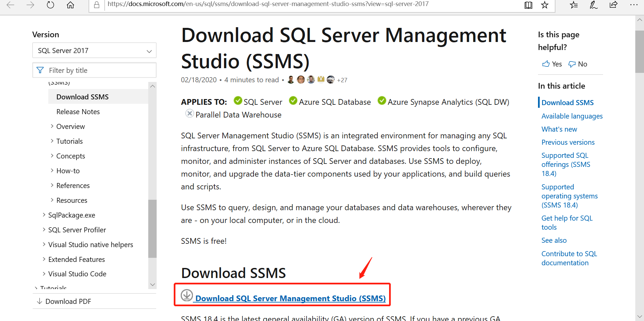Expand the SQL Server Profiler node
The image size is (644, 321).
point(44,230)
